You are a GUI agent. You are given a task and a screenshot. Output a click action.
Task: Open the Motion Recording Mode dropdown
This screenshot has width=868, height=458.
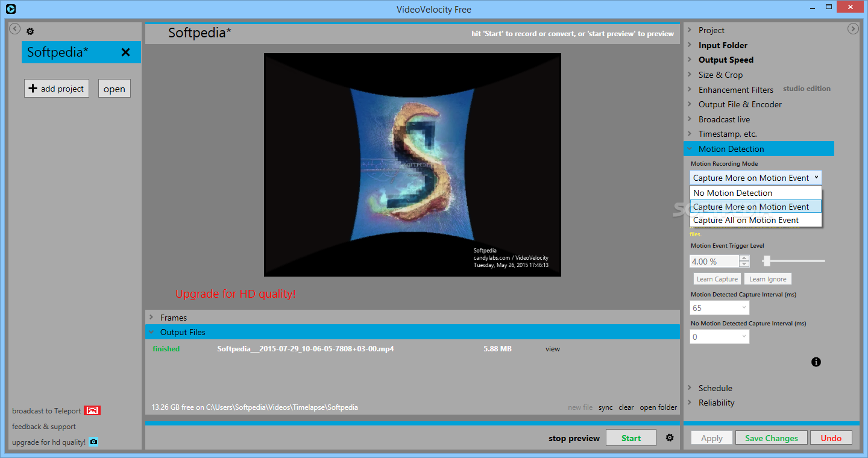tap(756, 178)
